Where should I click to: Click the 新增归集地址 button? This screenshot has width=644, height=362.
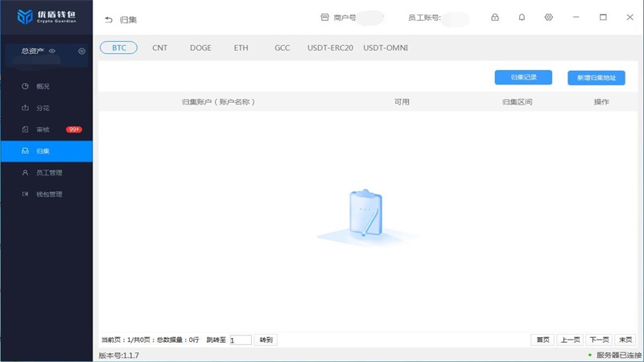pyautogui.click(x=596, y=78)
